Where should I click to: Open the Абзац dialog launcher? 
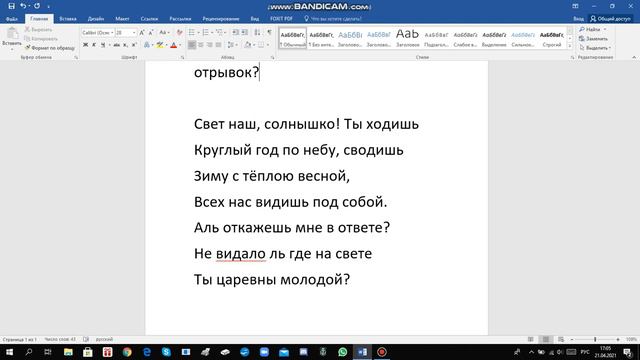[272, 58]
